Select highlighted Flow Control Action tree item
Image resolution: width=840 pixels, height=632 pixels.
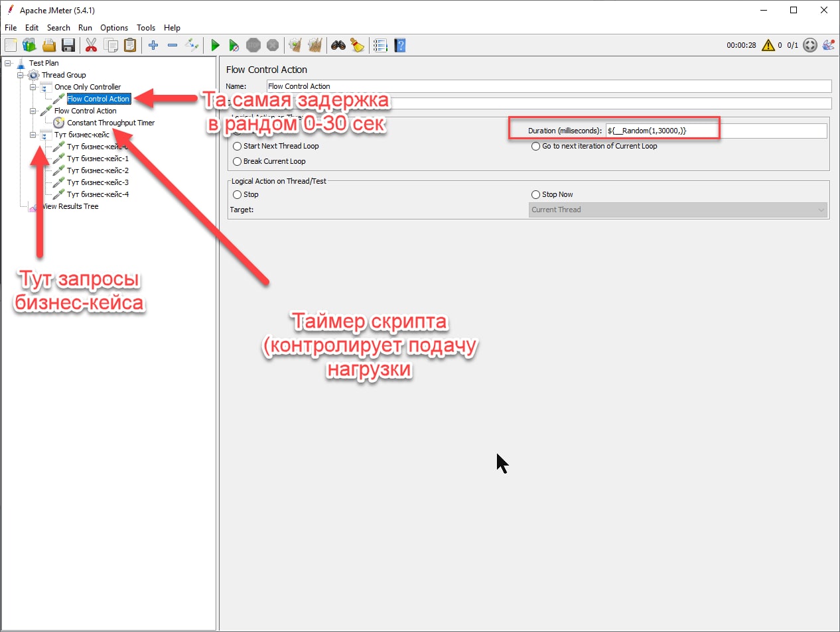pos(98,99)
